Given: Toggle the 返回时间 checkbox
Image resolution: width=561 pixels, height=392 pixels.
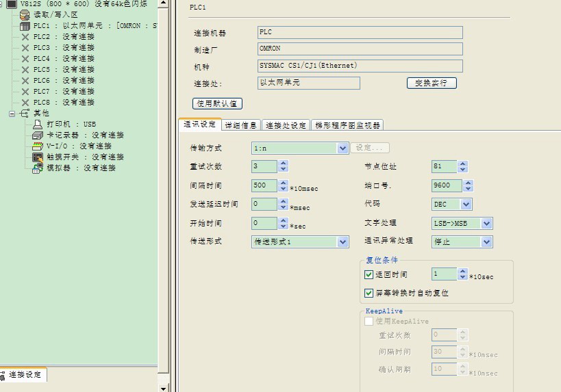Looking at the screenshot, I should (x=369, y=274).
